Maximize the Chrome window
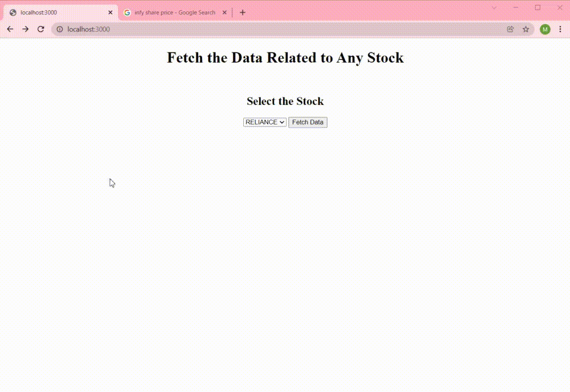 [538, 7]
